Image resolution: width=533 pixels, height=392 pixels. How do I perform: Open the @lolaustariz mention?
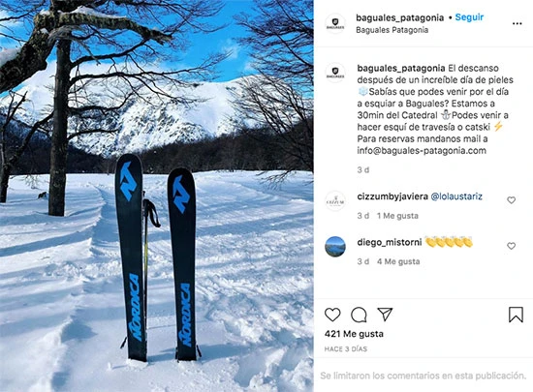point(456,196)
